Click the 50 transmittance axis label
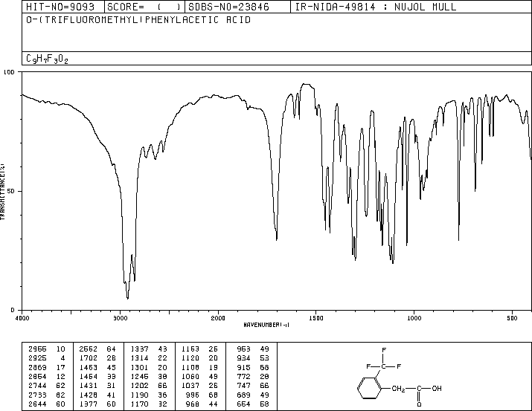The height and width of the screenshot is (411, 532). (x=10, y=191)
